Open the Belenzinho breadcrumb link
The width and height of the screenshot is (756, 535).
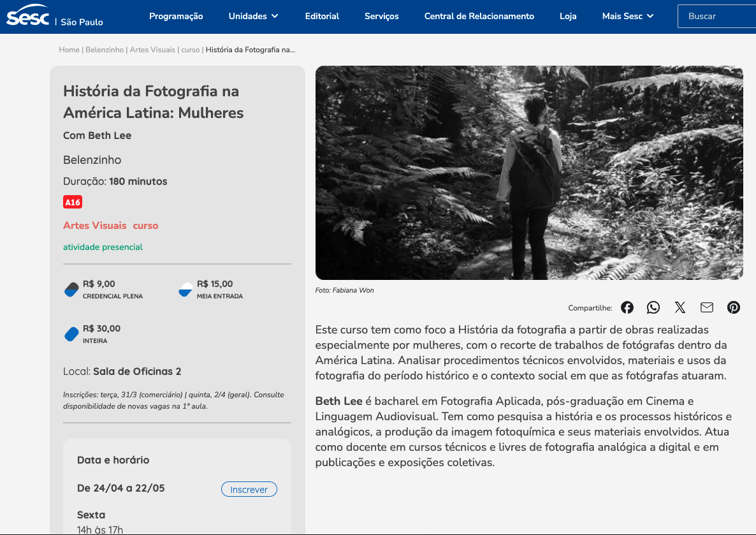tap(105, 50)
